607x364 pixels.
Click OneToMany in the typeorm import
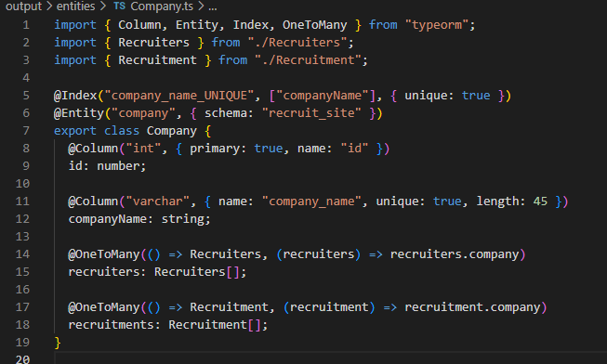315,25
